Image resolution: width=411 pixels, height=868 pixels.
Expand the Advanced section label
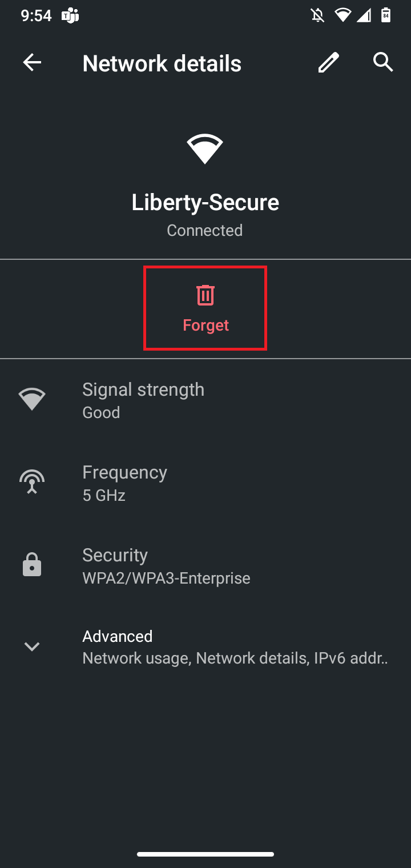coord(118,636)
